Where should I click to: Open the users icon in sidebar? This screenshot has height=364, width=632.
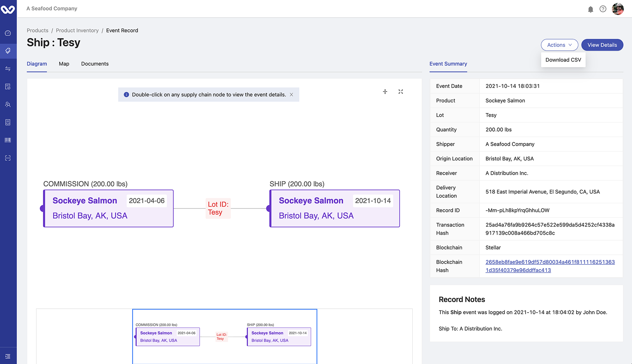8,105
